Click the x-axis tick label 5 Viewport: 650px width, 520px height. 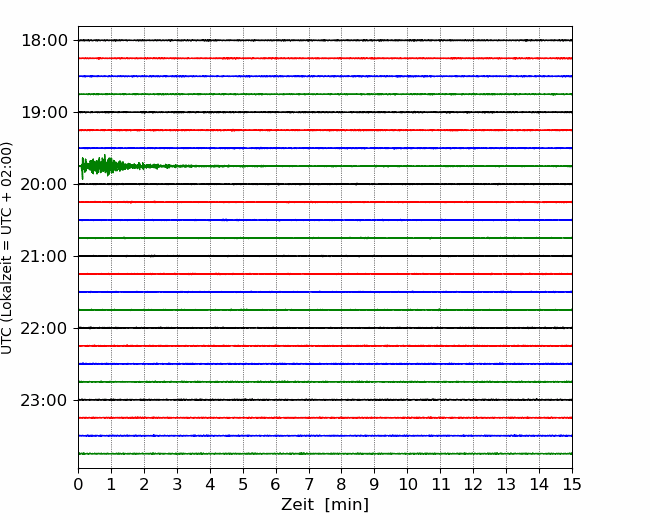pos(243,484)
